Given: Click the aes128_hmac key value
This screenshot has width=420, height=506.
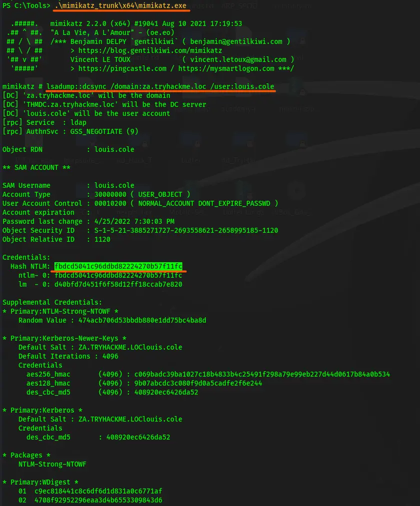Looking at the screenshot, I should 198,384.
